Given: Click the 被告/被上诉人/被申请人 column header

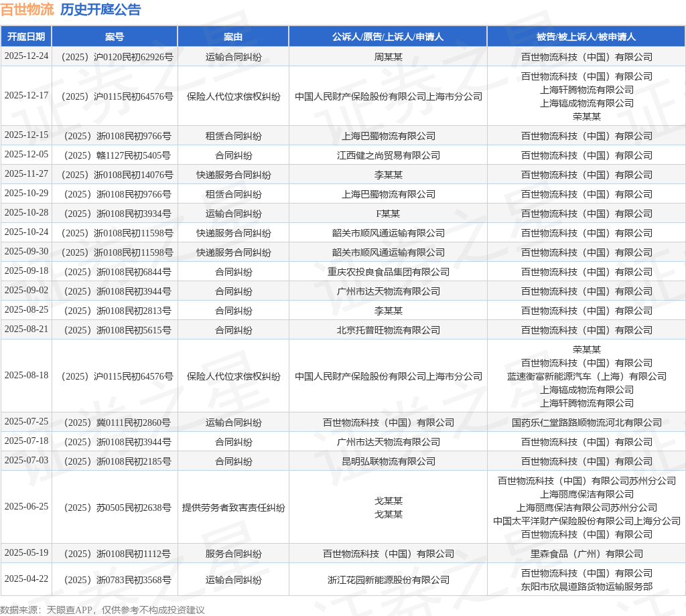Looking at the screenshot, I should point(586,37).
